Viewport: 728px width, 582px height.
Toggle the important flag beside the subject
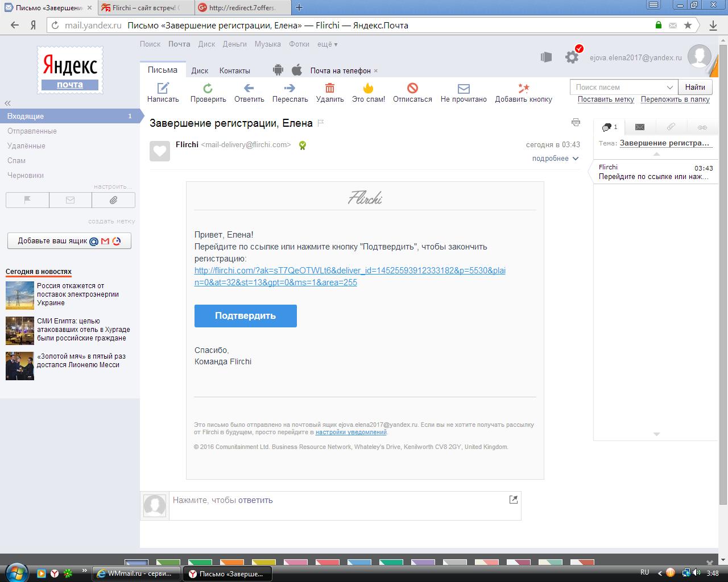pos(321,123)
